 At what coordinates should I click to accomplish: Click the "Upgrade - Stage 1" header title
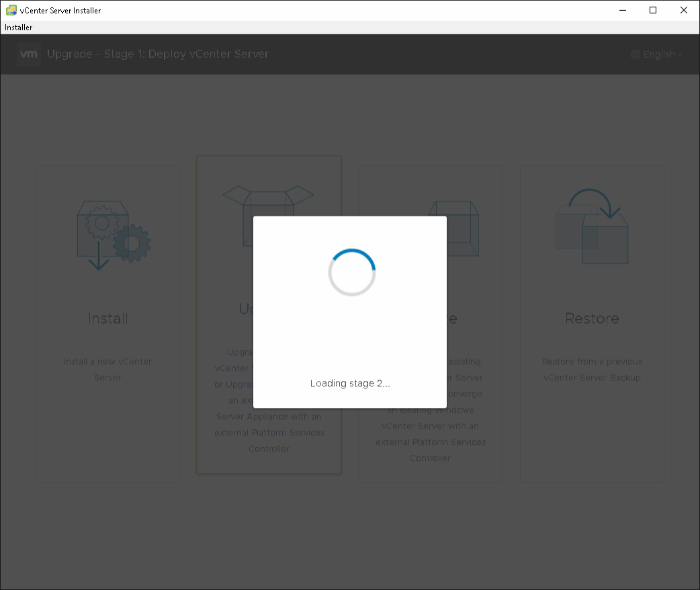click(x=158, y=54)
